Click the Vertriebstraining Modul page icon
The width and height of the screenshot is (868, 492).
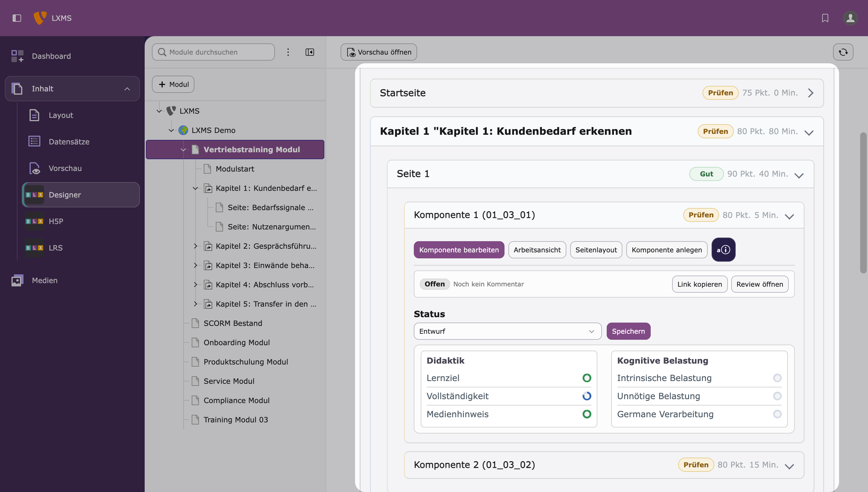pyautogui.click(x=195, y=149)
